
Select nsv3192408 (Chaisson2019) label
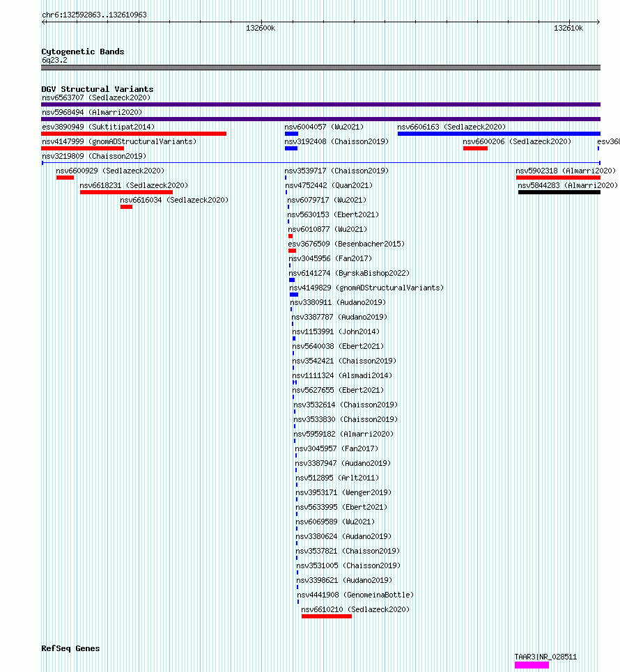(x=336, y=141)
